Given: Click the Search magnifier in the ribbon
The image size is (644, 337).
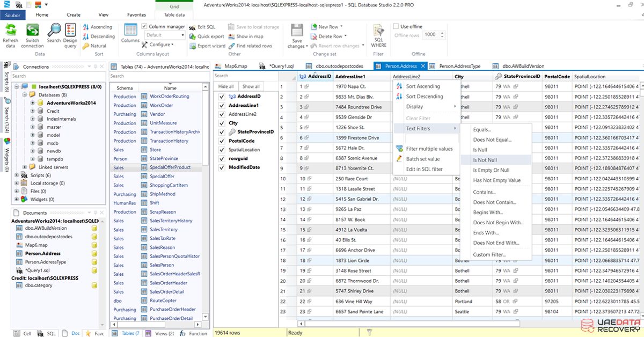Looking at the screenshot, I should click(x=54, y=31).
